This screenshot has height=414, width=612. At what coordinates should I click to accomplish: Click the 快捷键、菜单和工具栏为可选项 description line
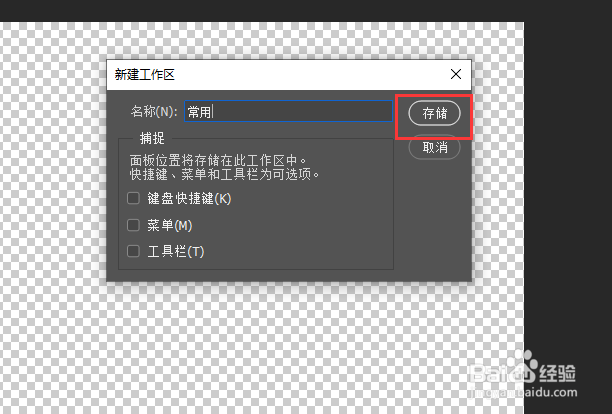tap(225, 174)
